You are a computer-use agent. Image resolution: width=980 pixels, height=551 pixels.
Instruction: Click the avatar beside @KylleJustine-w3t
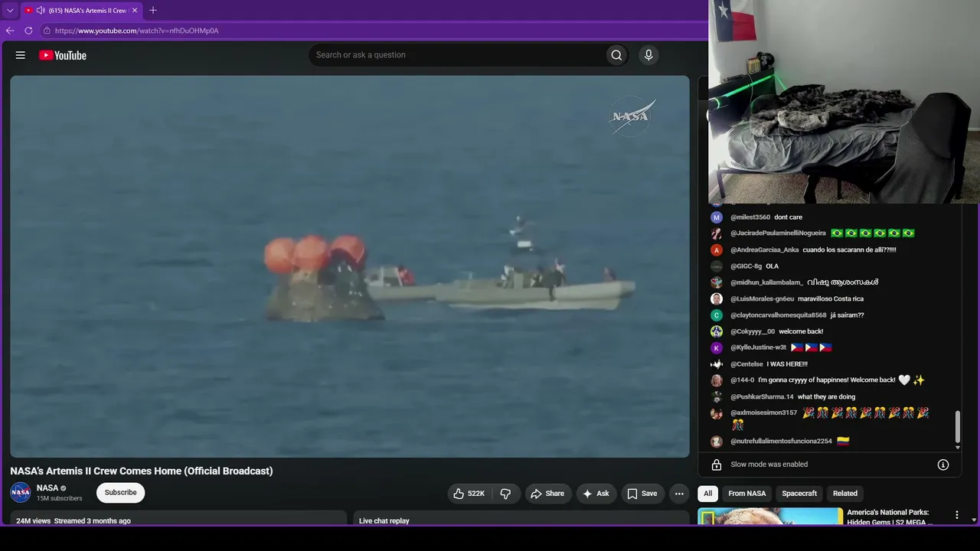[717, 347]
